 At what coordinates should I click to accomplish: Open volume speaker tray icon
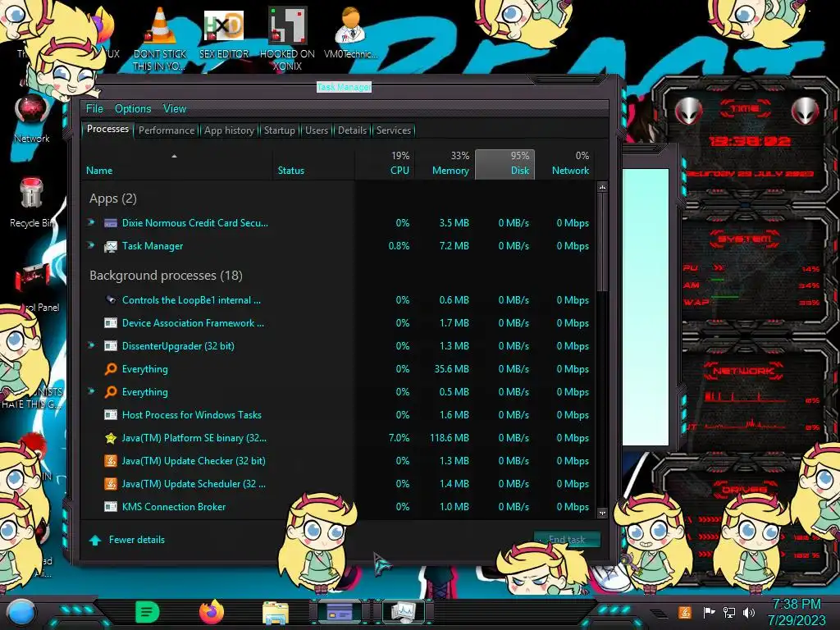[x=749, y=612]
